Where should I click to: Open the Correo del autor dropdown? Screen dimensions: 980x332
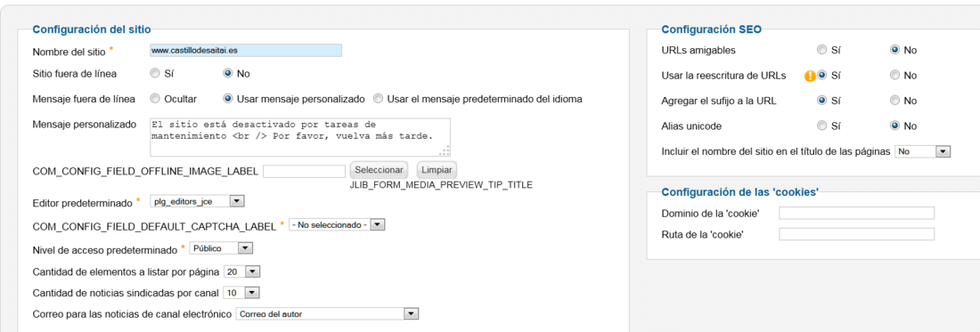[x=327, y=314]
